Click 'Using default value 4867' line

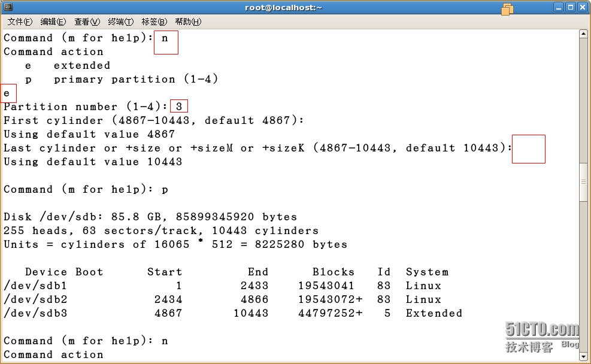pos(89,135)
